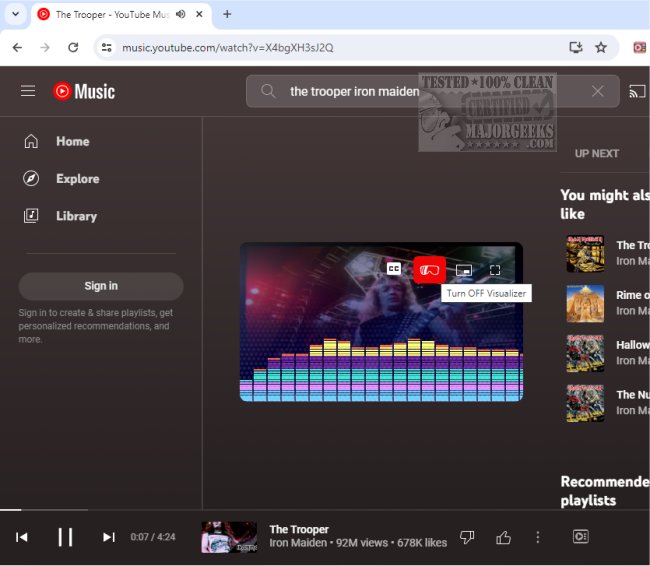Play The Number suggestion thumbnail
The height and width of the screenshot is (566, 650).
[x=585, y=403]
